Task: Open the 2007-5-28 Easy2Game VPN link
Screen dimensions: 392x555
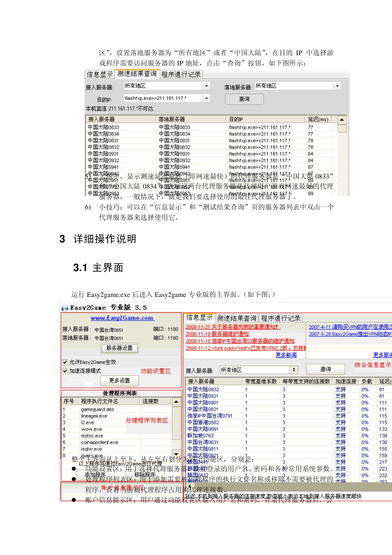Action: pos(350,334)
